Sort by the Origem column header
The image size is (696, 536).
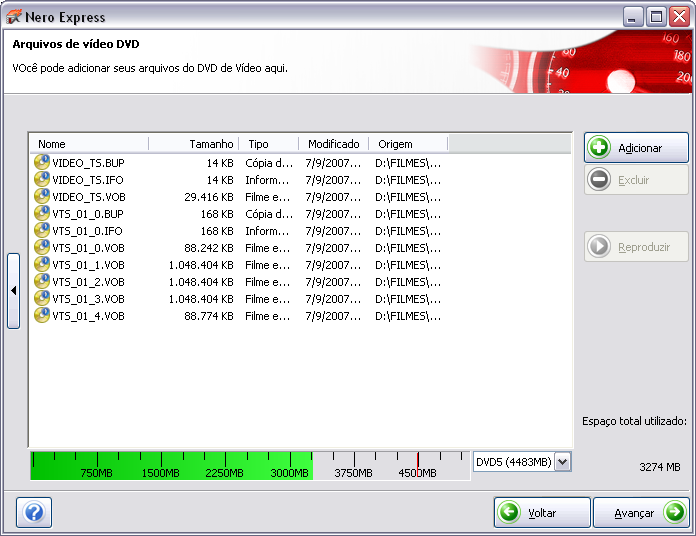pyautogui.click(x=408, y=144)
